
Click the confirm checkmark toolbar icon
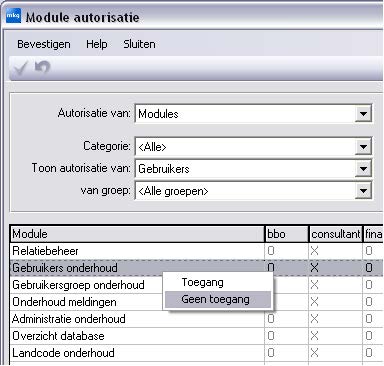point(21,68)
